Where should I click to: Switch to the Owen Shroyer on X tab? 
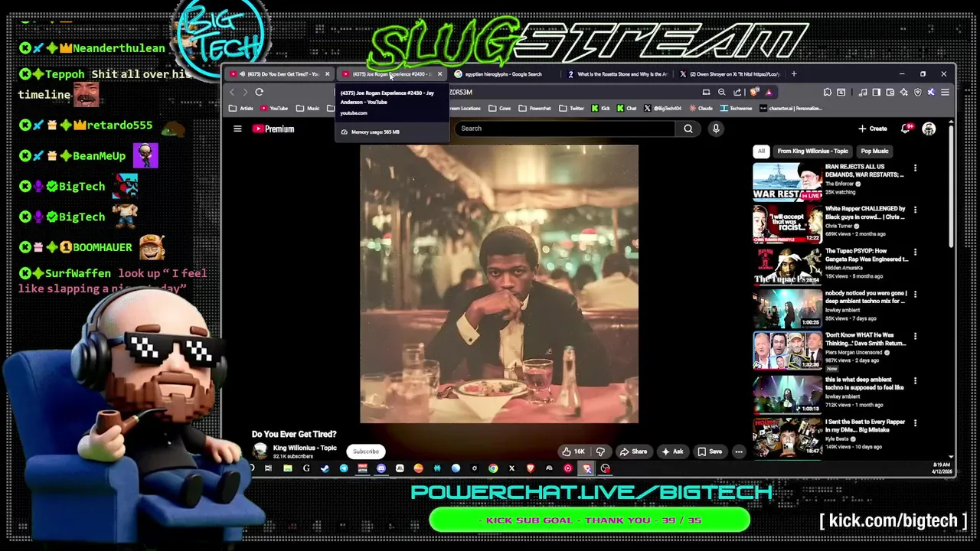click(731, 74)
